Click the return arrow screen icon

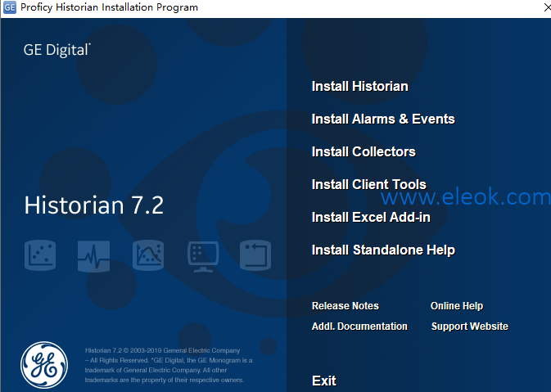tap(255, 255)
